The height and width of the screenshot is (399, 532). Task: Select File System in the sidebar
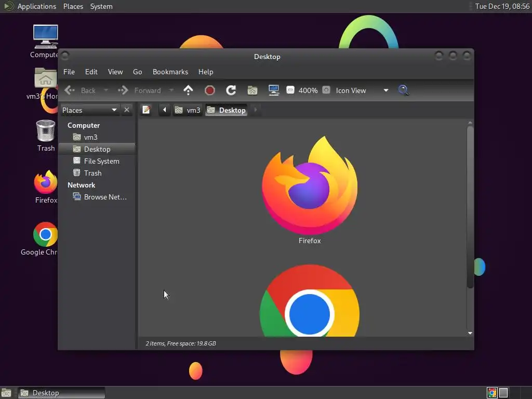[x=97, y=161]
